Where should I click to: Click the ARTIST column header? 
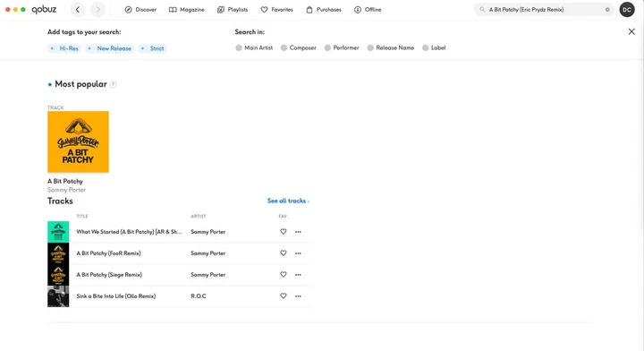click(x=199, y=216)
